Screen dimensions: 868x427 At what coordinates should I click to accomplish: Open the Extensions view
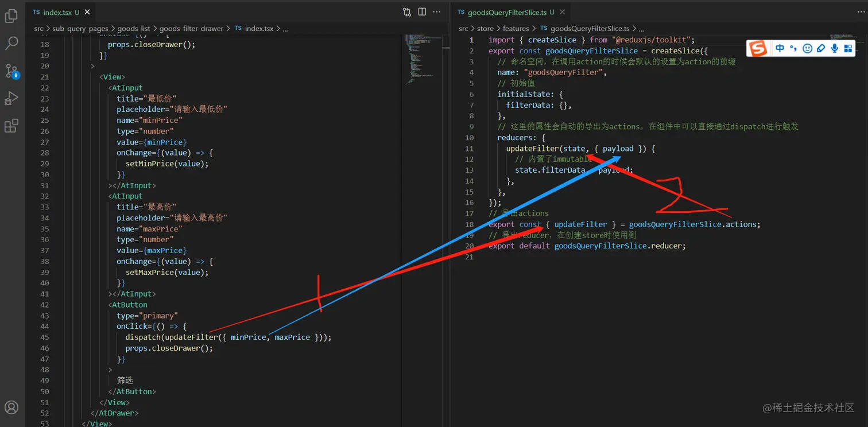click(x=11, y=126)
